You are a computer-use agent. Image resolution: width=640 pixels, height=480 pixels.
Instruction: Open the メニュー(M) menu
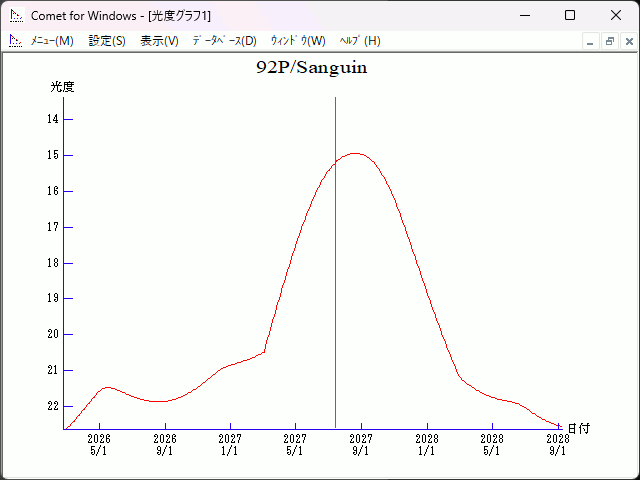[52, 41]
